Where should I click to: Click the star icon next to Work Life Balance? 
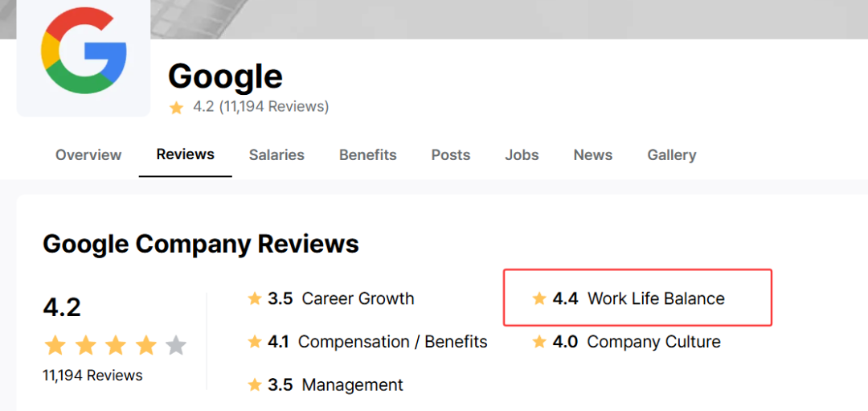pos(539,299)
